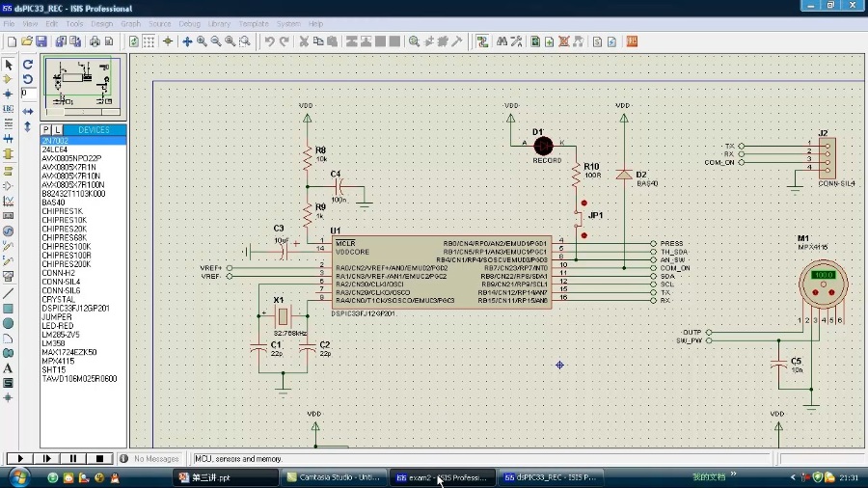Viewport: 868px width, 488px height.
Task: Select buses mode
Action: click(x=9, y=139)
